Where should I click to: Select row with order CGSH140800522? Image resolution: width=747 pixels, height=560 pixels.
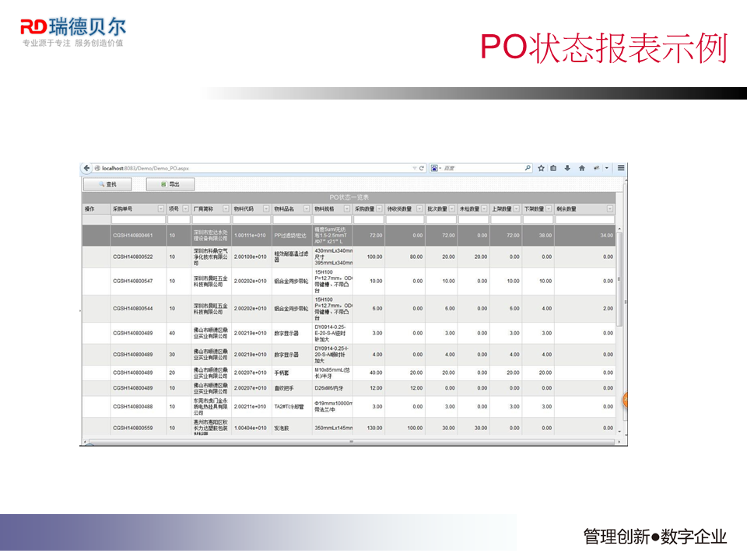(x=133, y=257)
